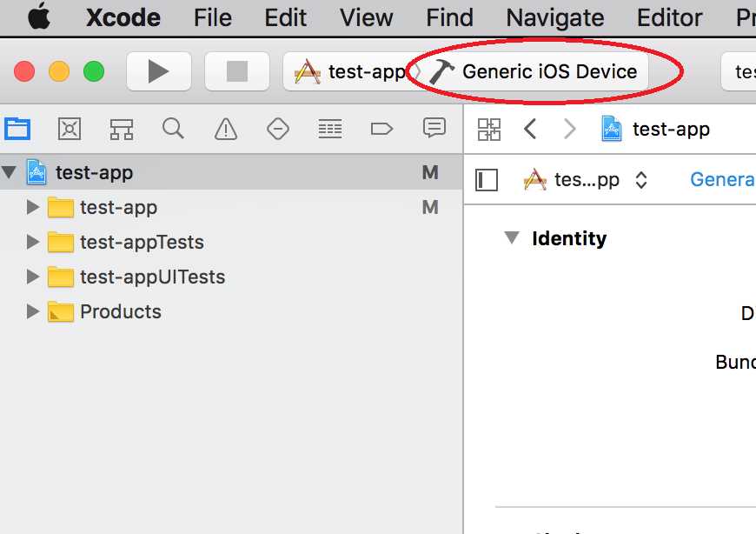Collapse the Identity section
The image size is (756, 534).
[512, 237]
